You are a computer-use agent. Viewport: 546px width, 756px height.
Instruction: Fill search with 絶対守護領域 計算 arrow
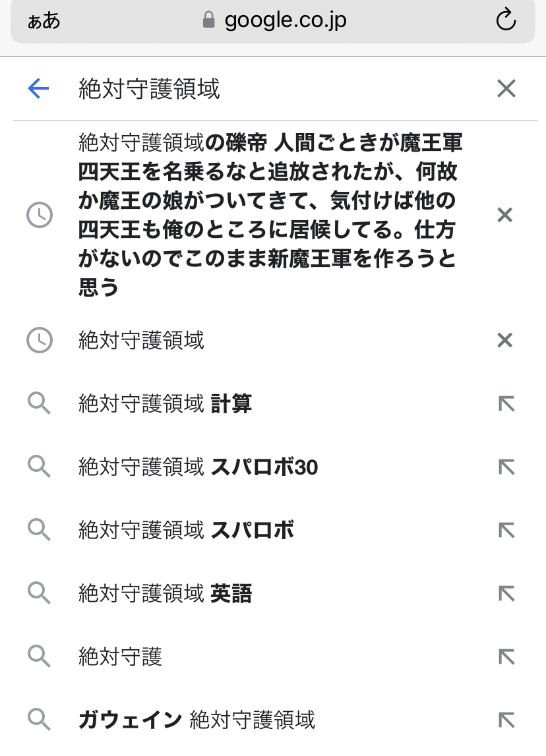click(x=506, y=404)
